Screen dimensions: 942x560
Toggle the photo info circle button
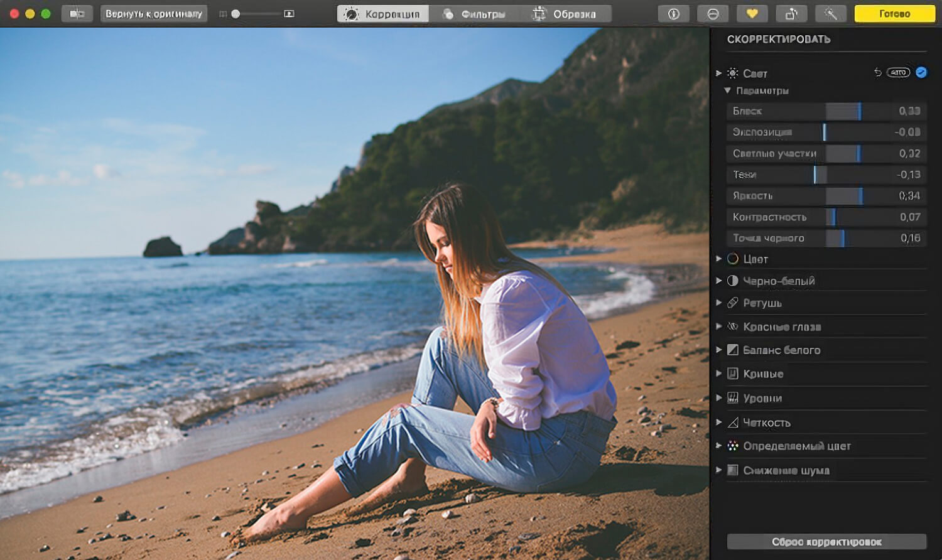point(674,13)
